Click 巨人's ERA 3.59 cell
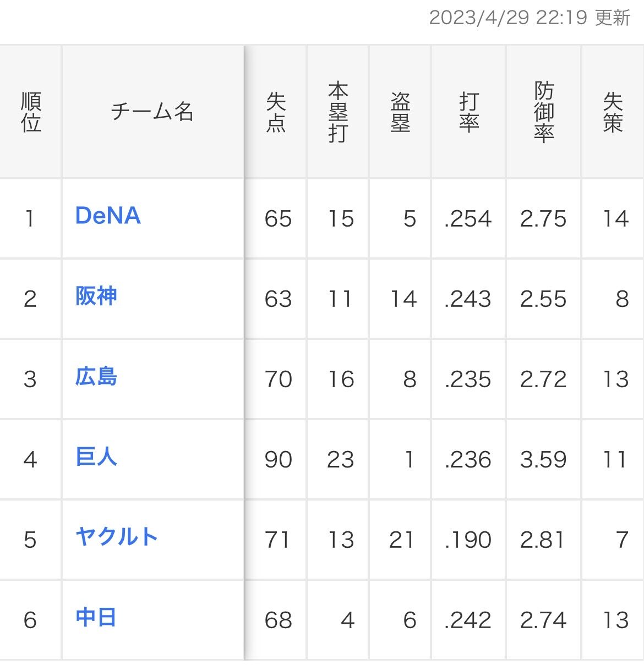The image size is (644, 665). pyautogui.click(x=544, y=460)
